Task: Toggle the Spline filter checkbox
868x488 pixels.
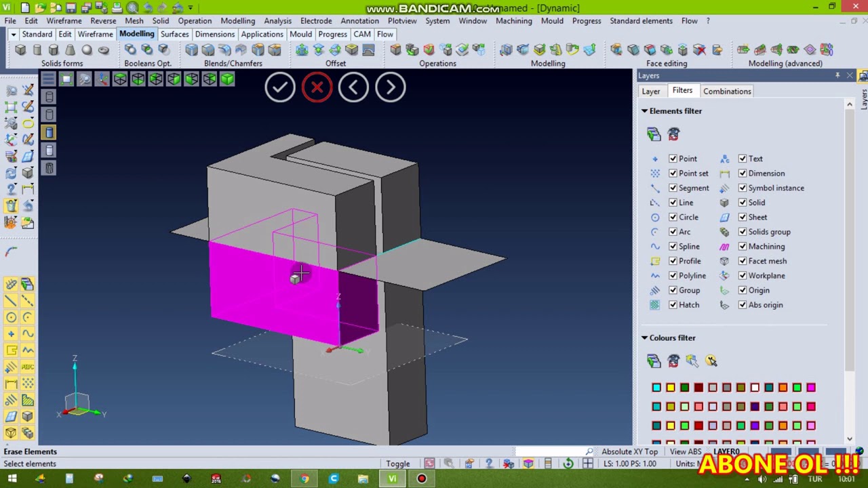Action: point(673,246)
